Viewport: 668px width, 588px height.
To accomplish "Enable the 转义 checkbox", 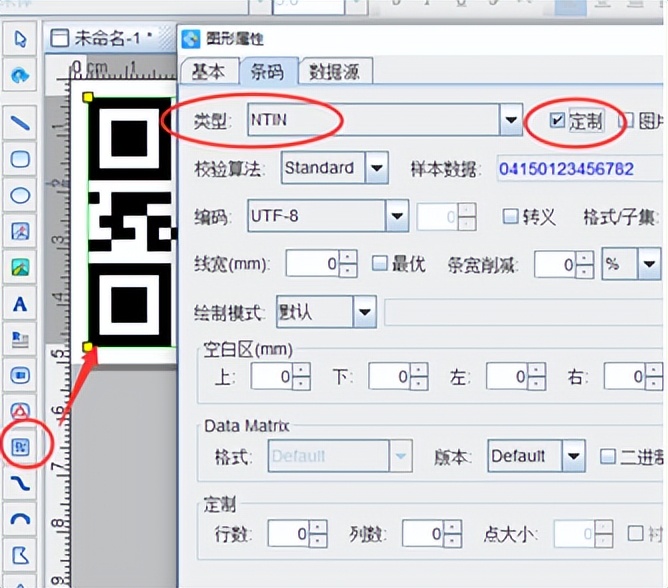I will click(510, 216).
